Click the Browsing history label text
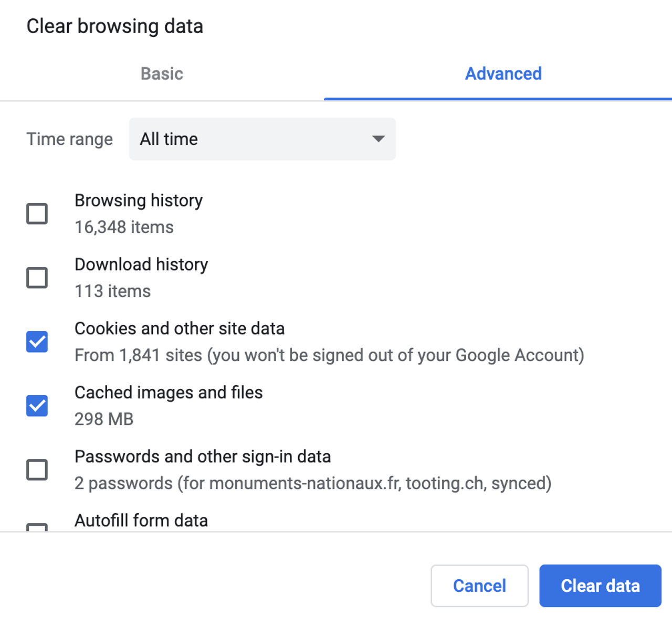The height and width of the screenshot is (627, 672). point(139,200)
